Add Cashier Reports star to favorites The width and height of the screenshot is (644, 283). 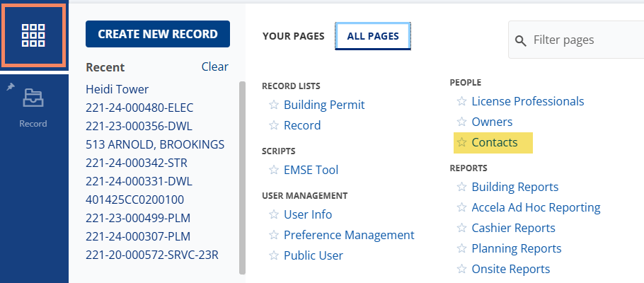pos(461,229)
